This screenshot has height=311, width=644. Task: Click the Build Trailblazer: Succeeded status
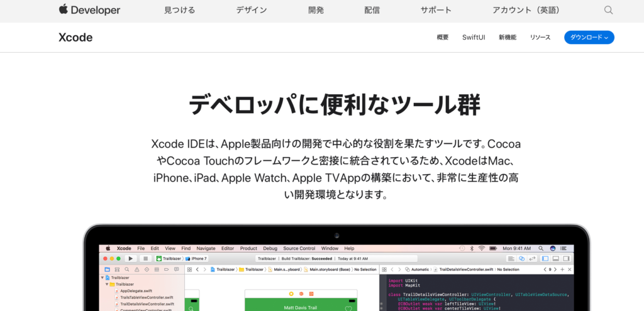[x=307, y=258]
